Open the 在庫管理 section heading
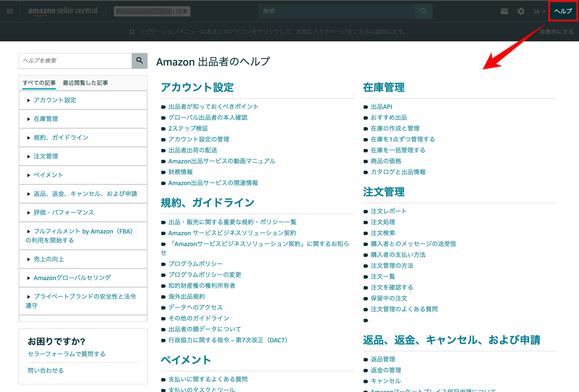The height and width of the screenshot is (392, 579). pyautogui.click(x=384, y=87)
